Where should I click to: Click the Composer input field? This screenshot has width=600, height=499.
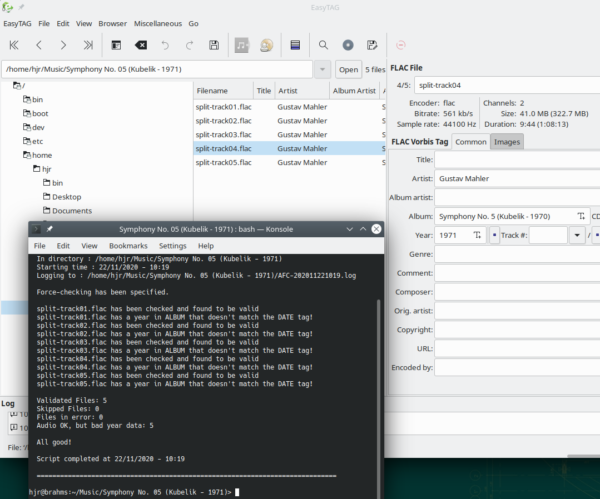pyautogui.click(x=517, y=292)
